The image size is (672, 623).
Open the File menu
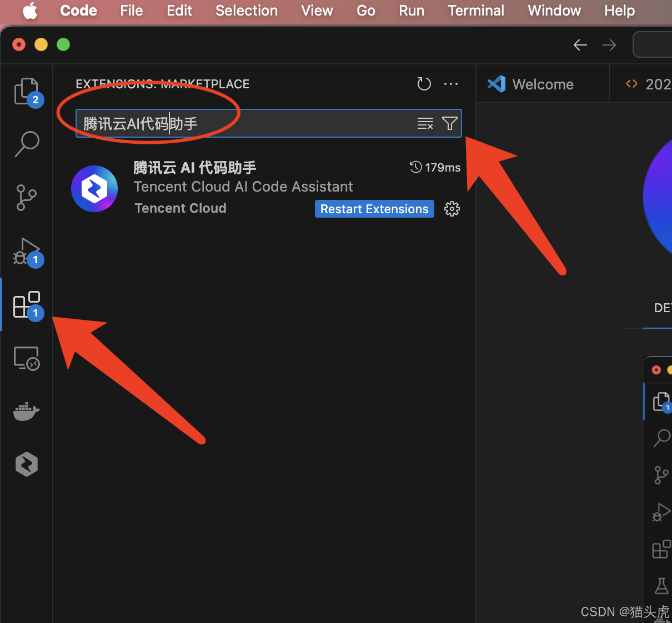[x=132, y=11]
